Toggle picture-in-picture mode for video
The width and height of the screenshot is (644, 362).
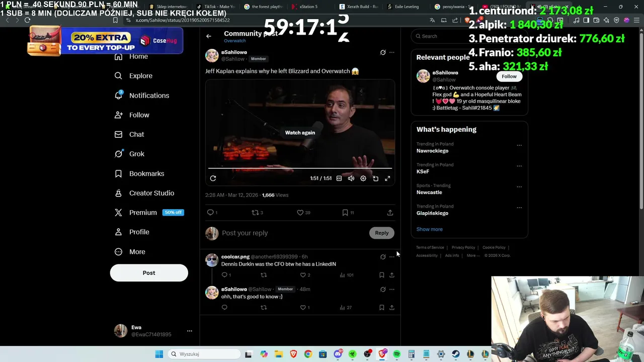click(375, 178)
